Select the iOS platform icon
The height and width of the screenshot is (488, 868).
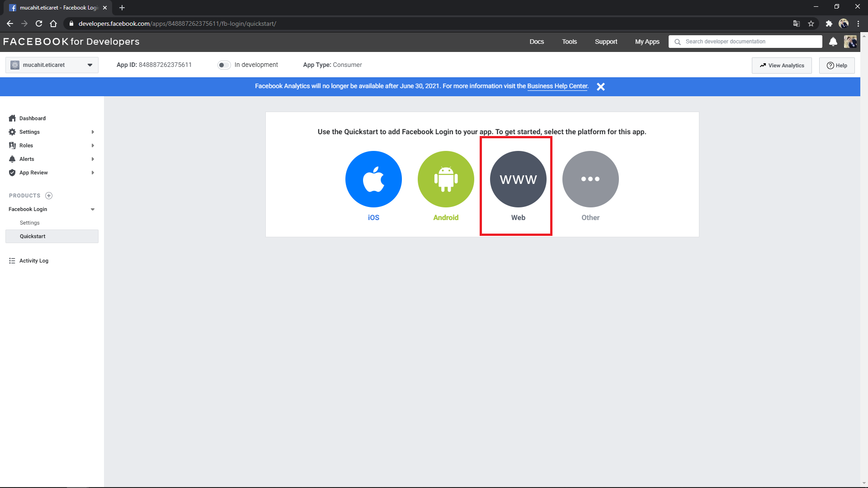[x=373, y=179]
